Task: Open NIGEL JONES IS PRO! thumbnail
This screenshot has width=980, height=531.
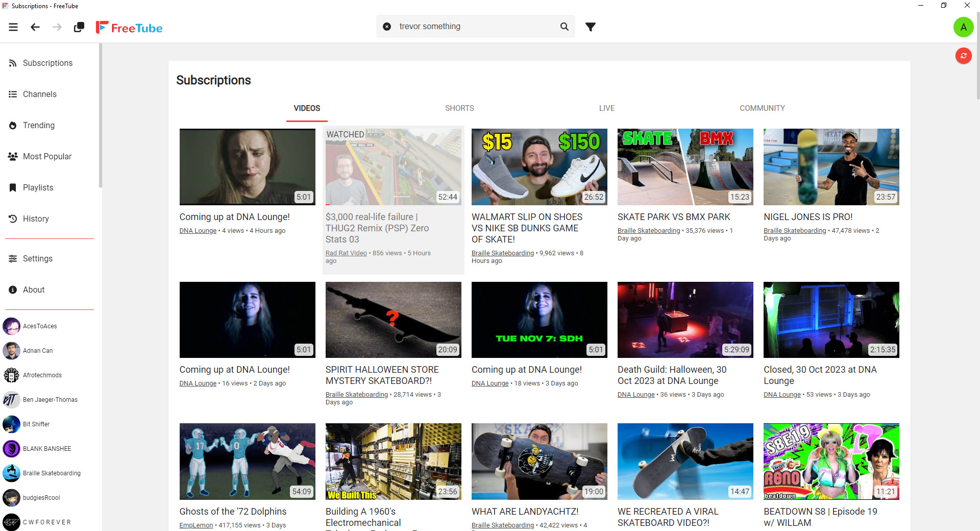Action: point(831,167)
